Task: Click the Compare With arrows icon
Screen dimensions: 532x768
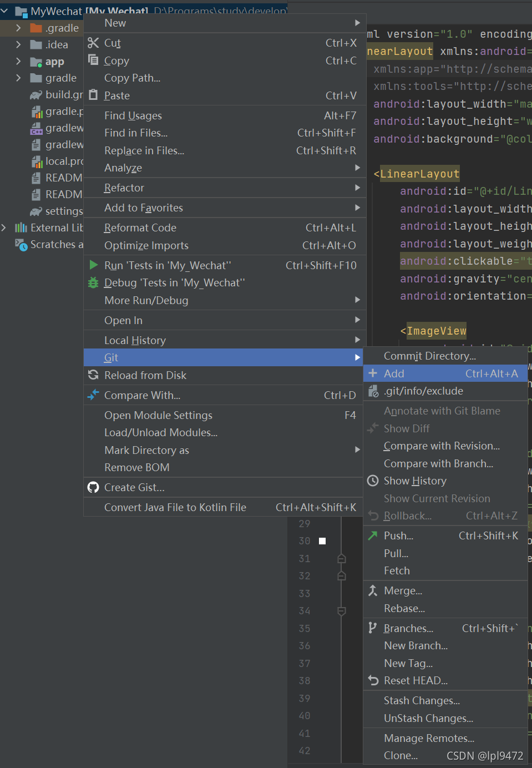Action: tap(93, 395)
